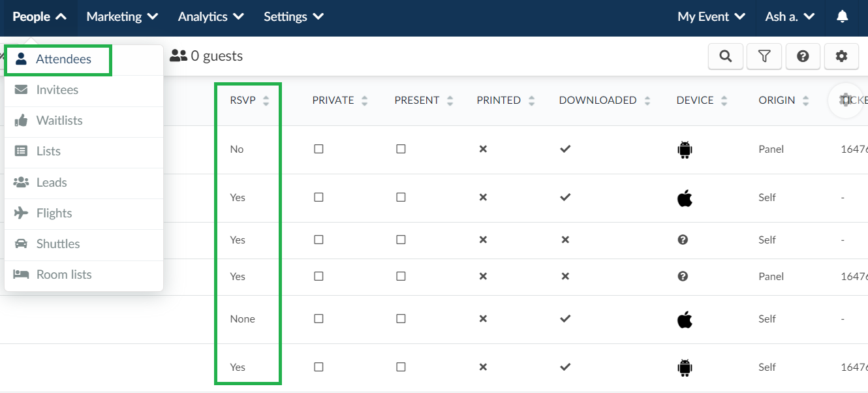Select Flights in People menu
This screenshot has height=393, width=868.
coord(84,213)
